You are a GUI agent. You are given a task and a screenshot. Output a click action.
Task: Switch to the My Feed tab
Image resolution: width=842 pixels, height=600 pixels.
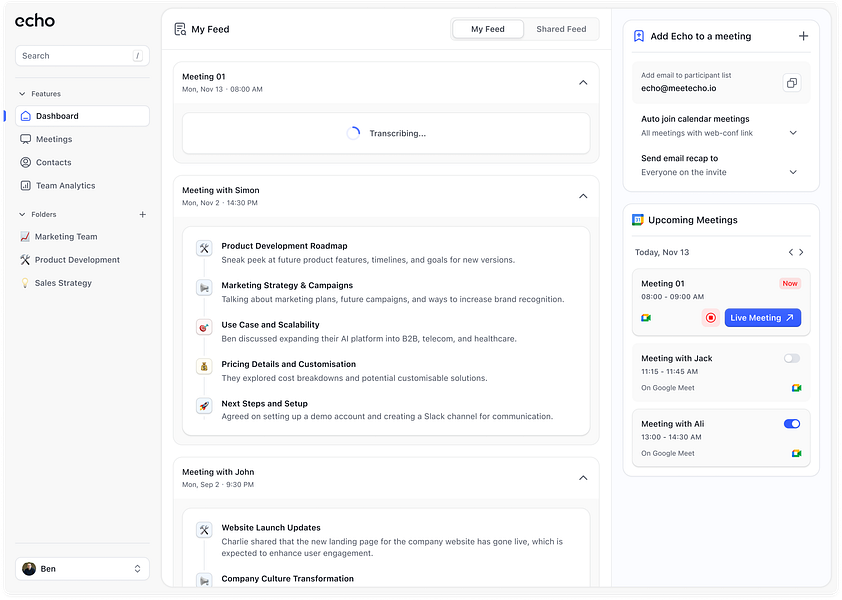488,29
